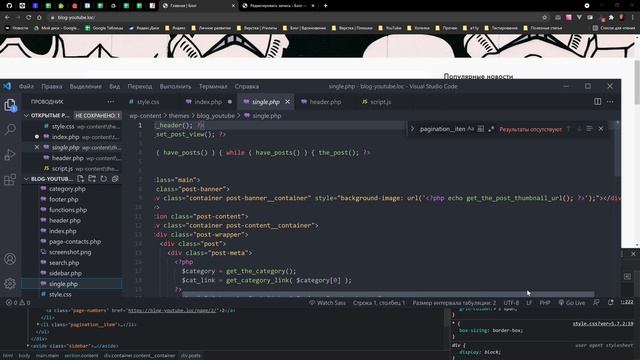The height and width of the screenshot is (360, 640).
Task: Expand replace mode with the find widget chevron
Action: pos(412,129)
